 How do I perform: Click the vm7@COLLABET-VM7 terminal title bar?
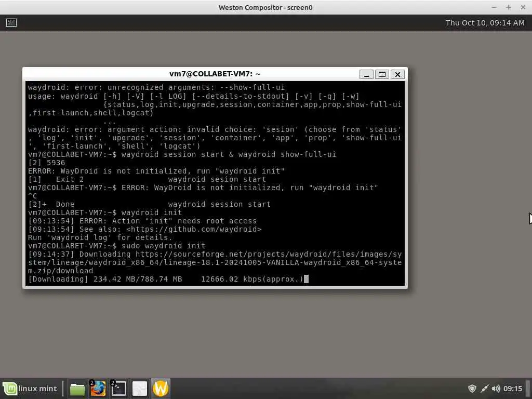point(215,74)
